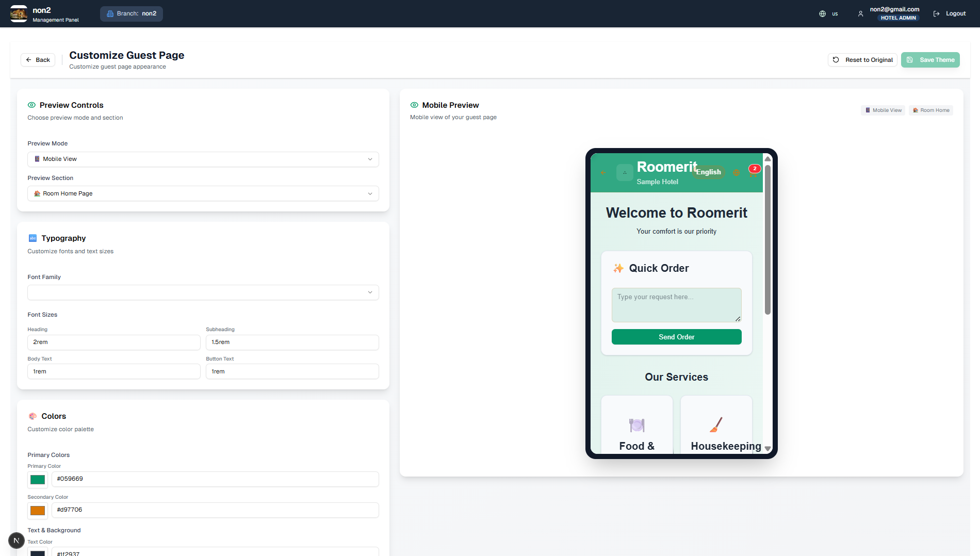Open the Branch non2 selector
The width and height of the screenshot is (980, 556).
tap(132, 14)
